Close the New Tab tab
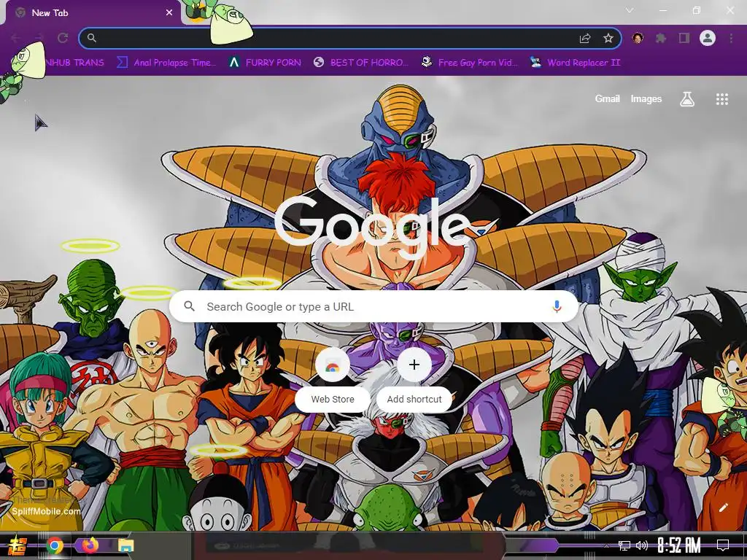This screenshot has height=560, width=747. point(169,13)
